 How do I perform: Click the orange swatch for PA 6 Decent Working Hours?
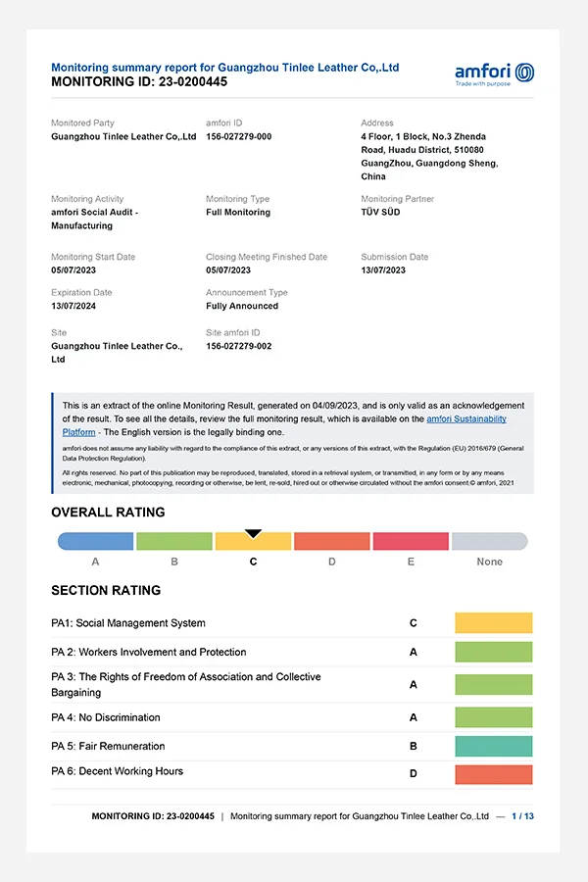tap(493, 774)
